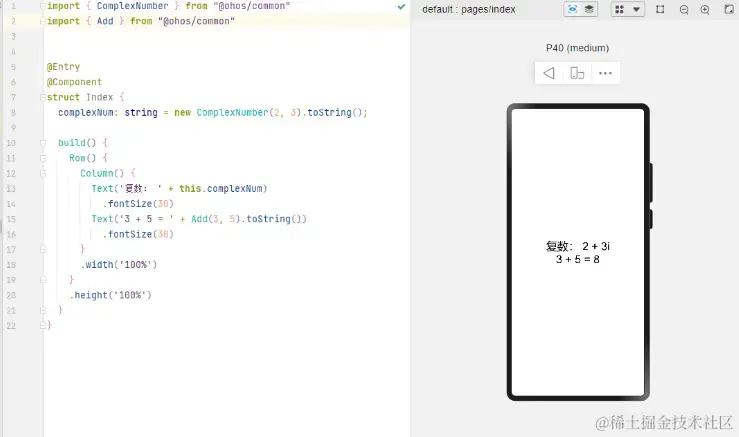Viewport: 739px width, 437px height.
Task: Fold the Column() block at line 12
Action: (43, 173)
